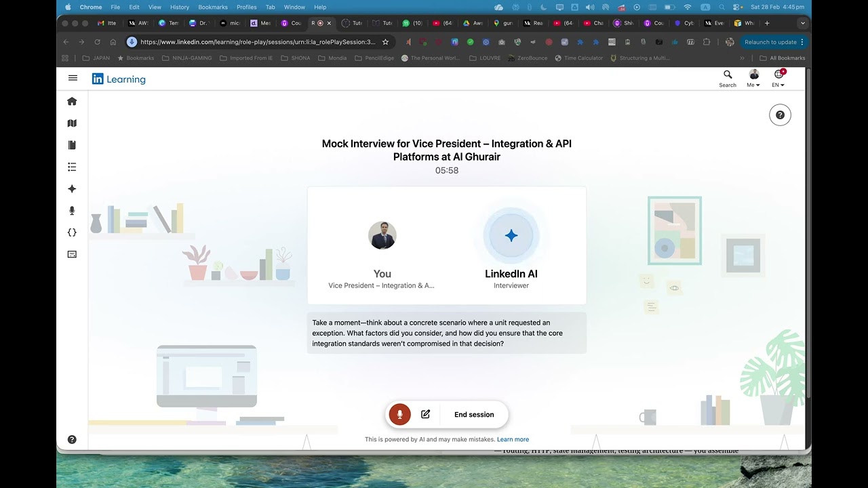Open Wi-Fi status in macOS menu bar
The width and height of the screenshot is (868, 488).
[688, 7]
